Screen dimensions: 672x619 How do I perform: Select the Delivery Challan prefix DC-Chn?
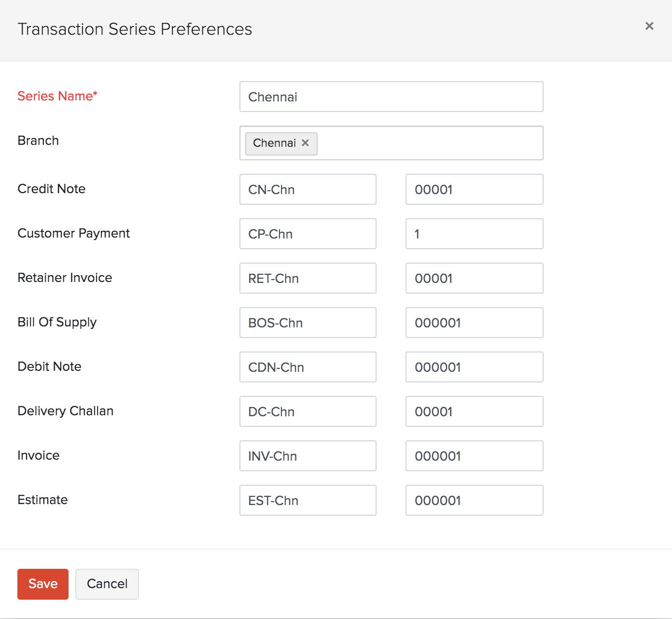tap(308, 411)
